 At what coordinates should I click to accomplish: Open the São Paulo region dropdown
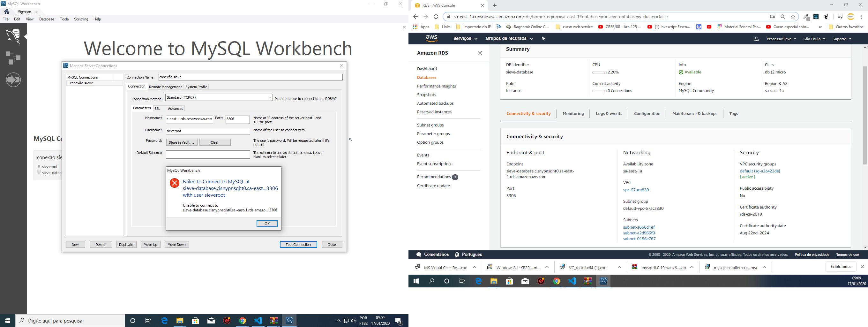pos(814,39)
